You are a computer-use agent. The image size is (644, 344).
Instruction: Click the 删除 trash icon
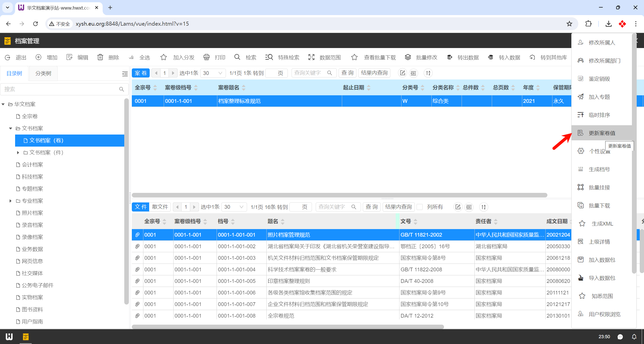100,57
